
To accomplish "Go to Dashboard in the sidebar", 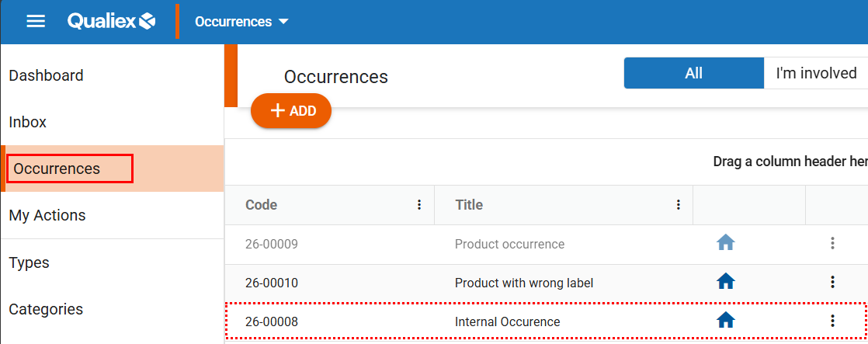I will click(x=46, y=75).
